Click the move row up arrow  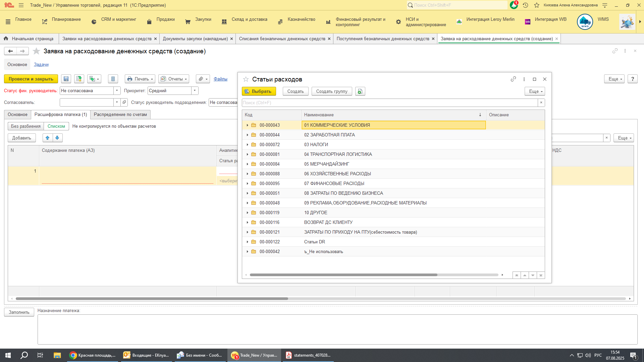tap(47, 138)
